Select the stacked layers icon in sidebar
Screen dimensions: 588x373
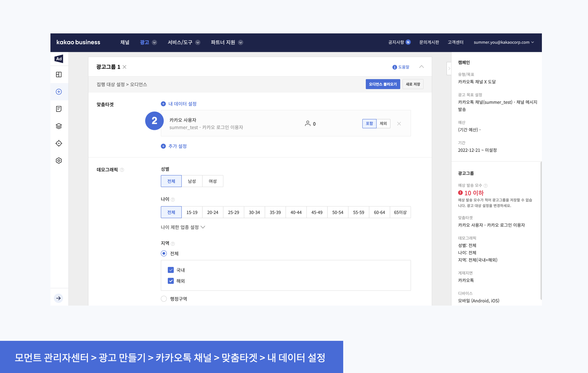[59, 126]
